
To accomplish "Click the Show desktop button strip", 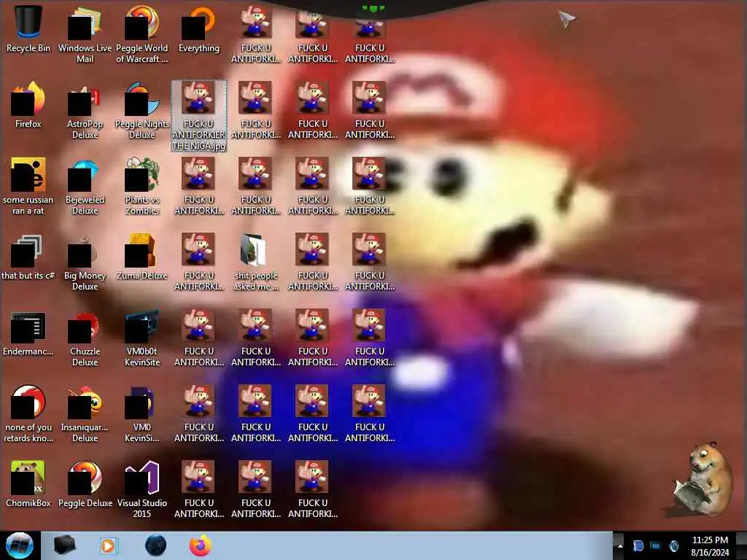I will point(741,545).
